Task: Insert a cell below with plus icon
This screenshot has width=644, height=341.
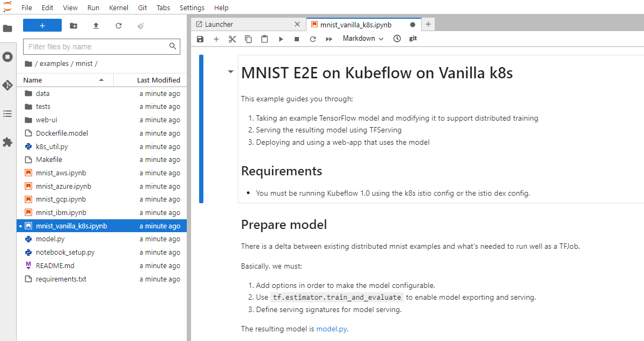Action: pos(216,39)
